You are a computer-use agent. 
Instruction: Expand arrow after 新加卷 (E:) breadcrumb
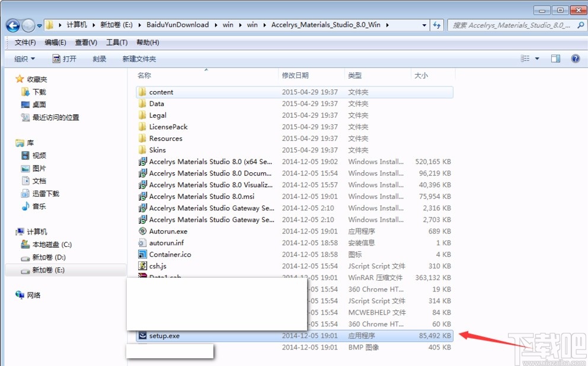tap(139, 25)
